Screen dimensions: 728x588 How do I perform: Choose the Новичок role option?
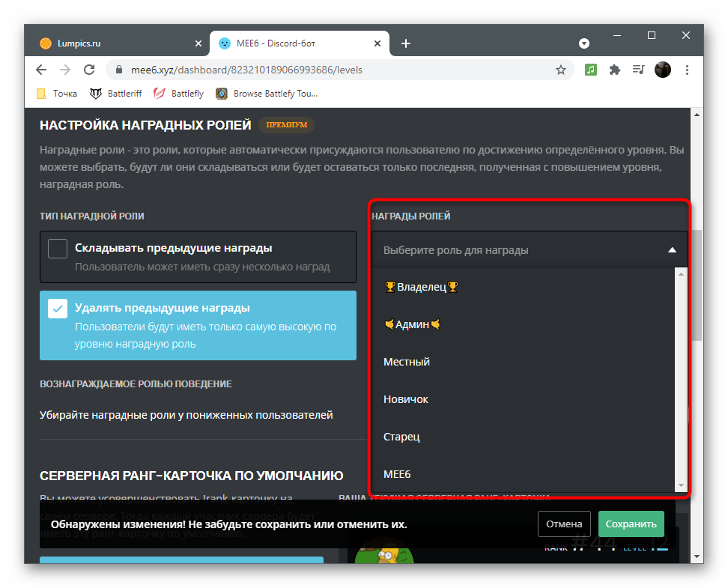tap(406, 399)
